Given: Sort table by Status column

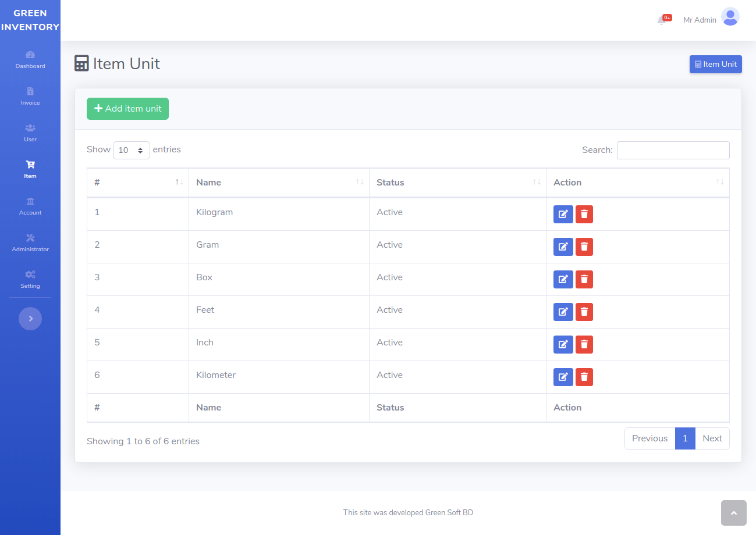Looking at the screenshot, I should [457, 183].
